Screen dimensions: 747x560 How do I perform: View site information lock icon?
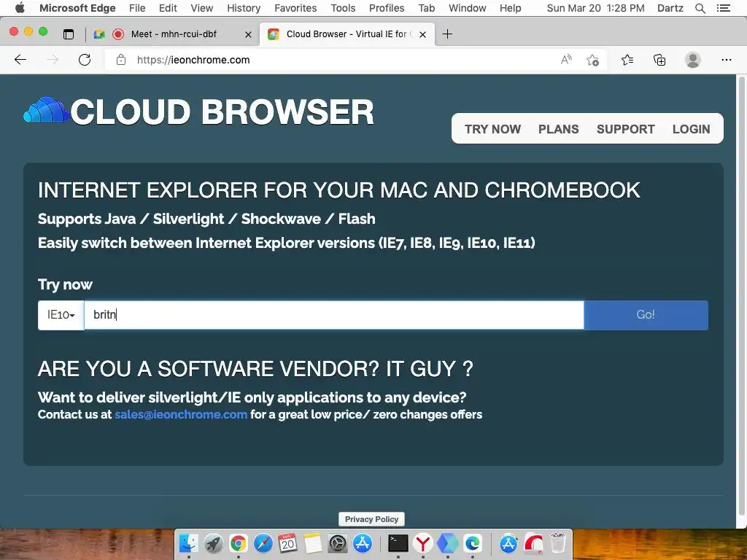pyautogui.click(x=121, y=60)
